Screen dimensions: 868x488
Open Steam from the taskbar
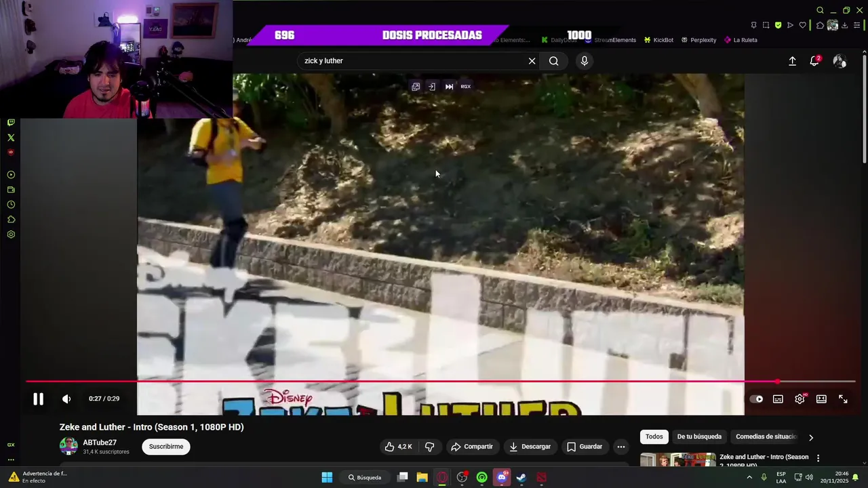(x=521, y=477)
